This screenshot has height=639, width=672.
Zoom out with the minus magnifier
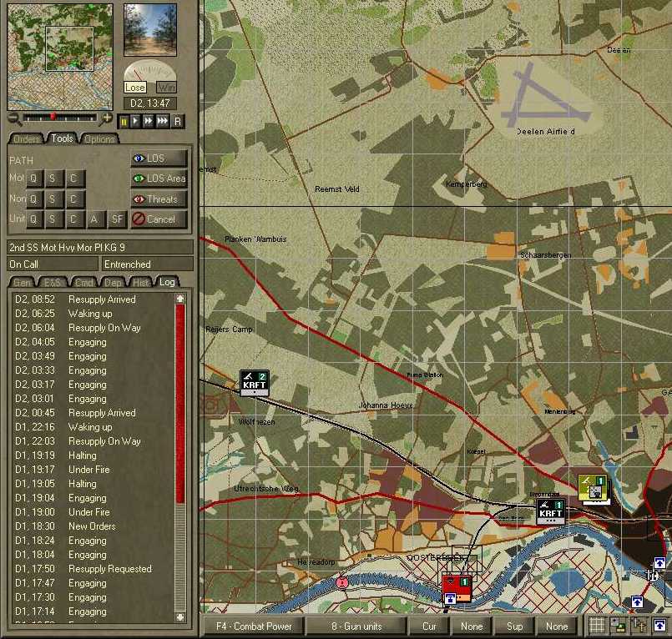(14, 118)
